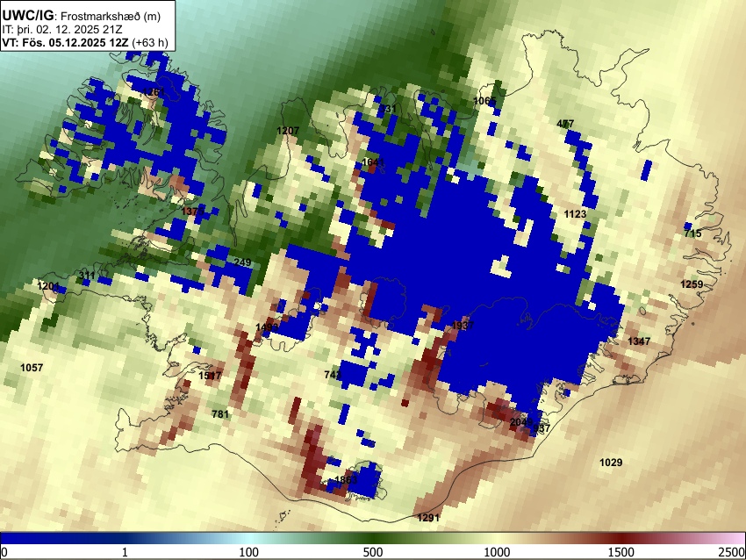
Task: Click the map value 1065
Action: [x=484, y=101]
